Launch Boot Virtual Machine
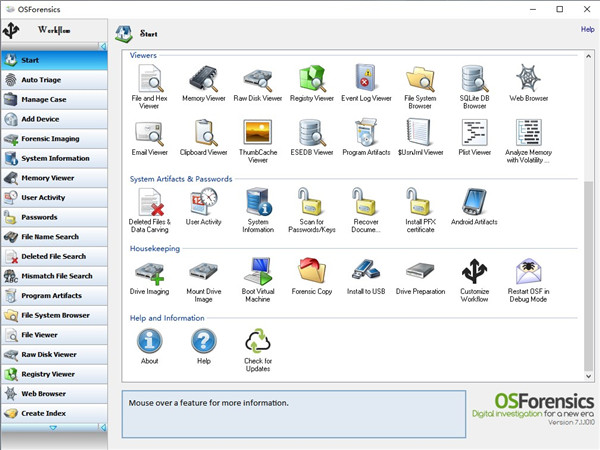The image size is (600, 450). coord(258,272)
